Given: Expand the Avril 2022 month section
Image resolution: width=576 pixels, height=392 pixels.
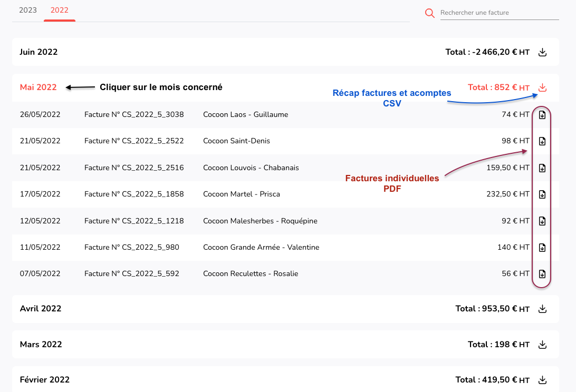Looking at the screenshot, I should point(40,309).
